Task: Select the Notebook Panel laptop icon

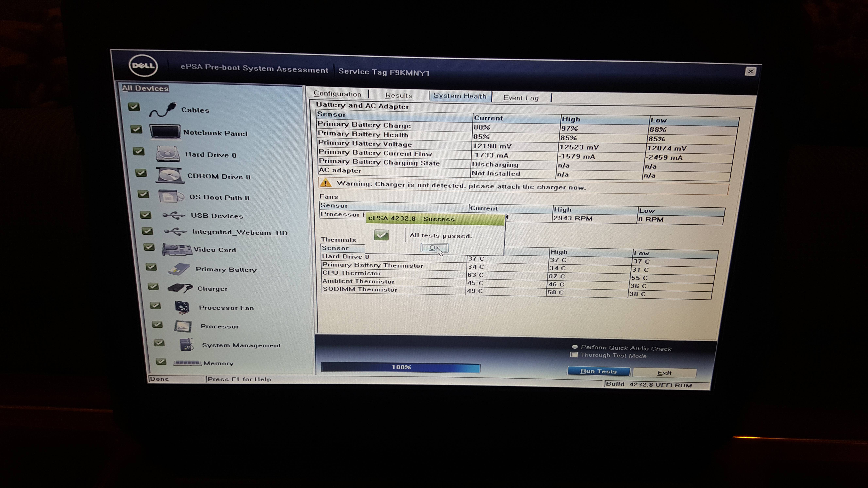Action: click(x=165, y=132)
